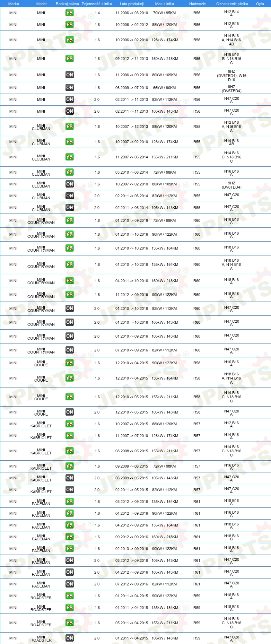Click the diesel ON icon in the Roadster 105kW/143KM row
This screenshot has width=271, height=644.
click(70, 638)
